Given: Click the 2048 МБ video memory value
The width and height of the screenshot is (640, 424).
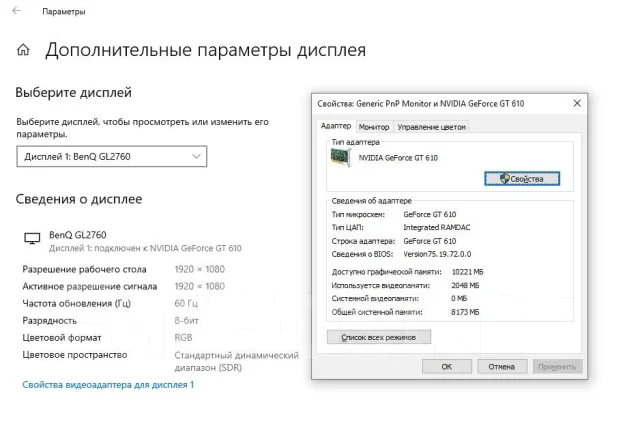Looking at the screenshot, I should pos(465,285).
